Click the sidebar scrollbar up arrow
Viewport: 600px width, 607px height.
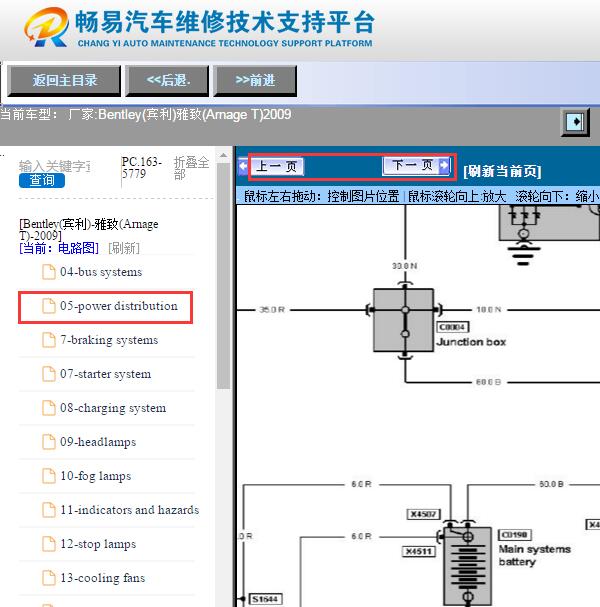tap(223, 156)
